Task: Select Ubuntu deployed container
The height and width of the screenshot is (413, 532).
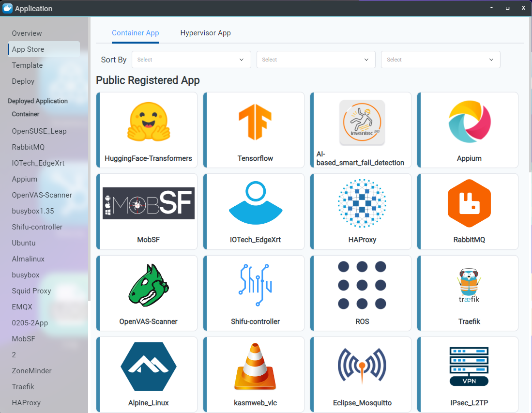Action: coord(23,243)
